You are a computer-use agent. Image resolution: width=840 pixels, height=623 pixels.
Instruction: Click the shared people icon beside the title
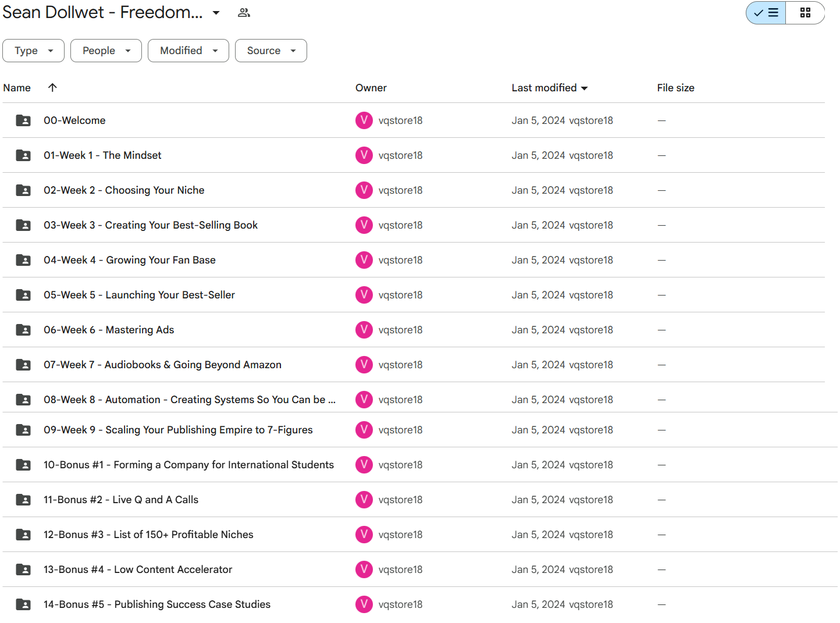coord(244,13)
